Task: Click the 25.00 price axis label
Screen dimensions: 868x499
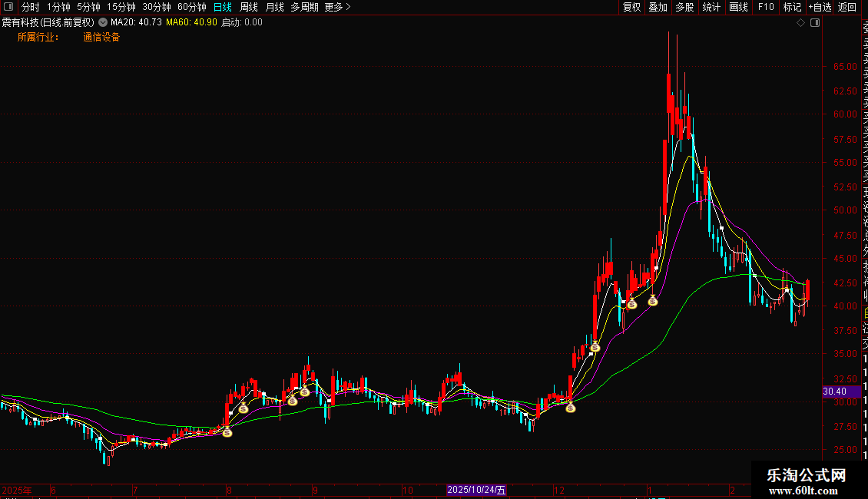Action: pos(845,450)
